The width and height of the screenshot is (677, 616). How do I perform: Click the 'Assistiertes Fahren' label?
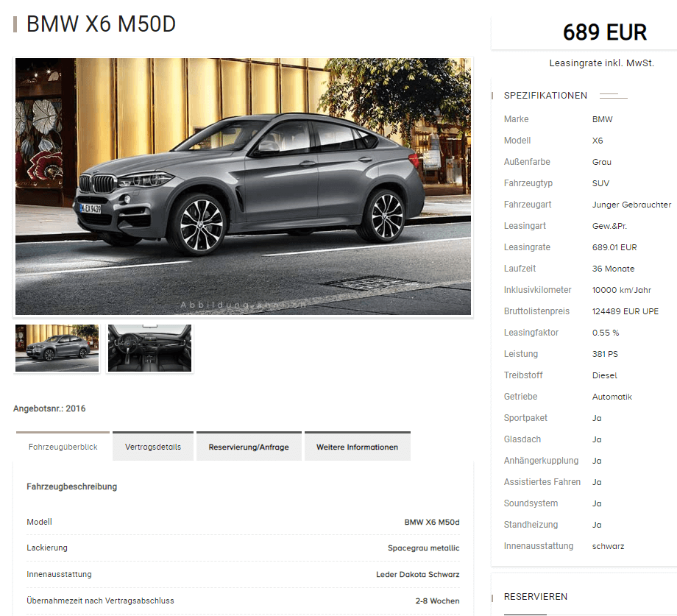point(542,482)
